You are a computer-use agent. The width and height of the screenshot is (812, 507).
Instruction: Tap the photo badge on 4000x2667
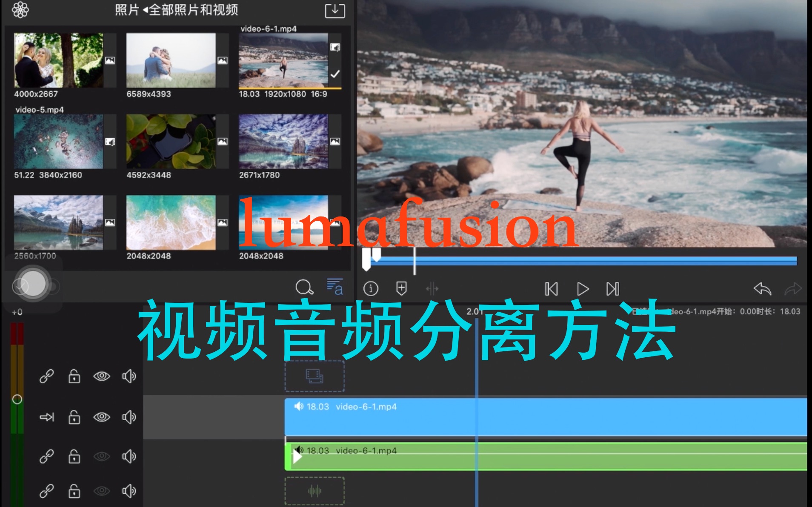110,60
